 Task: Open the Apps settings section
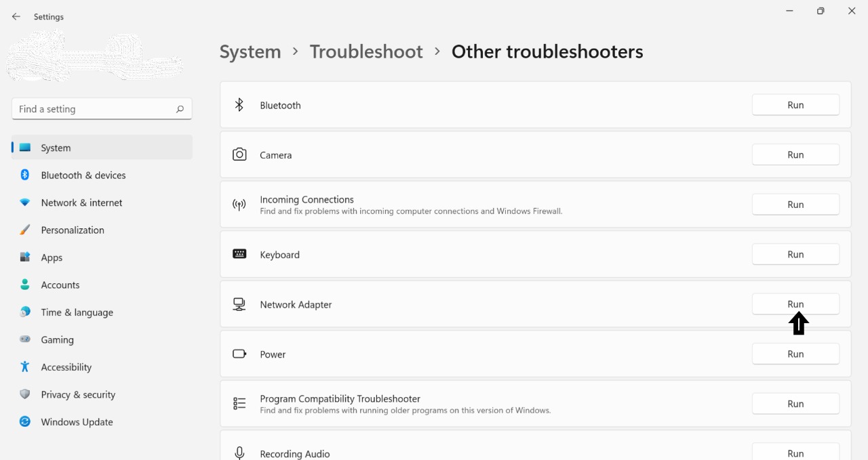[x=52, y=257]
